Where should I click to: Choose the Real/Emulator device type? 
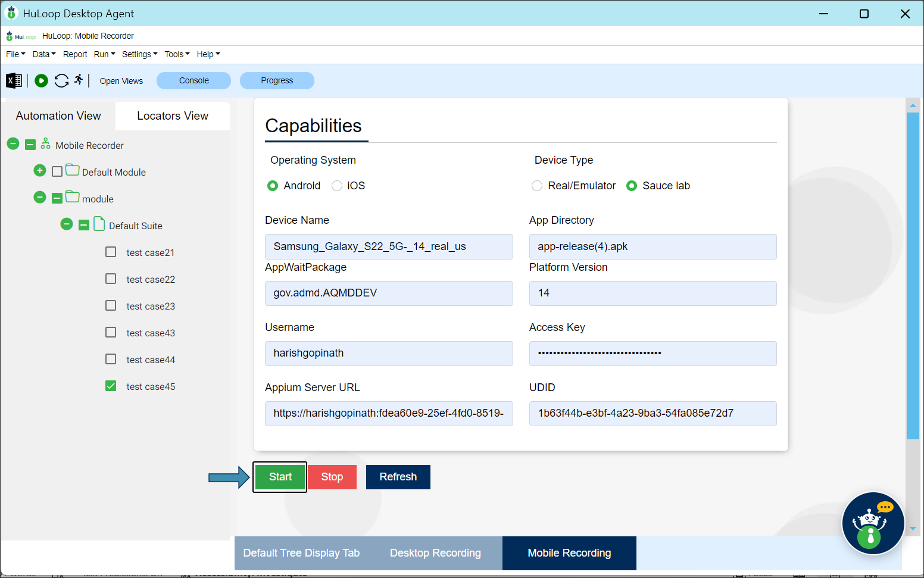537,186
